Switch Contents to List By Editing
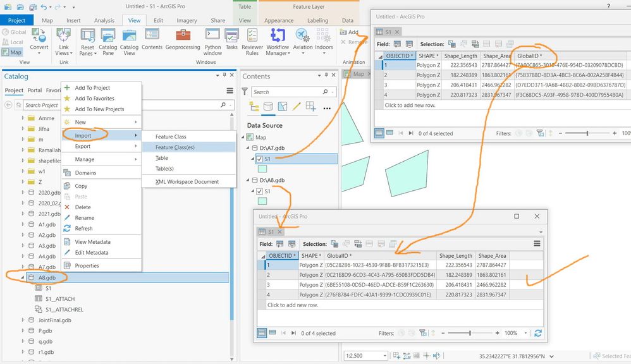 click(297, 107)
